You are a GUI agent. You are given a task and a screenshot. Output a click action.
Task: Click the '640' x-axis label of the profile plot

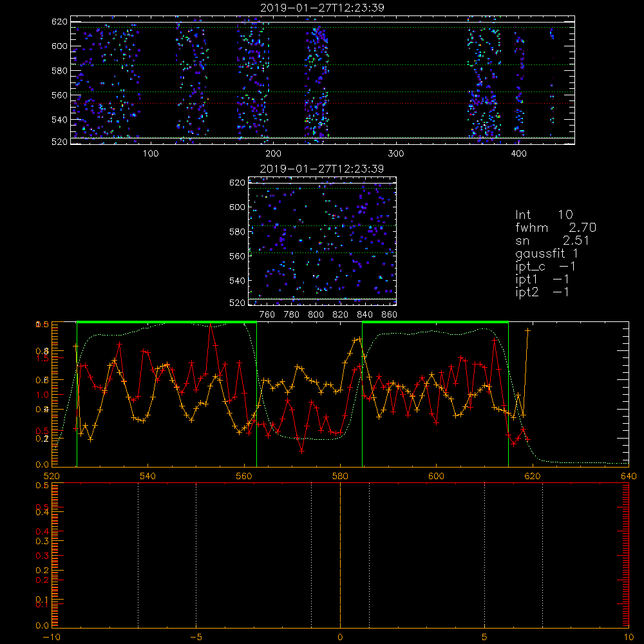[x=629, y=477]
